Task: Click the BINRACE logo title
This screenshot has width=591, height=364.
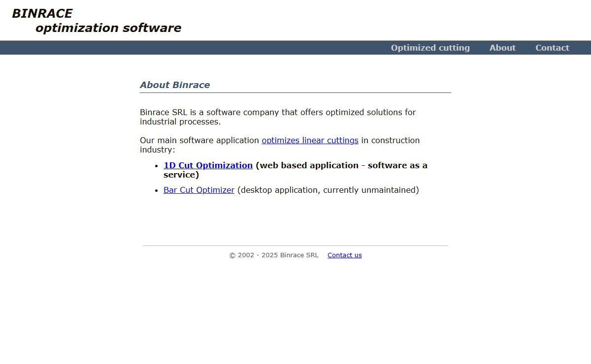Action: 42,14
